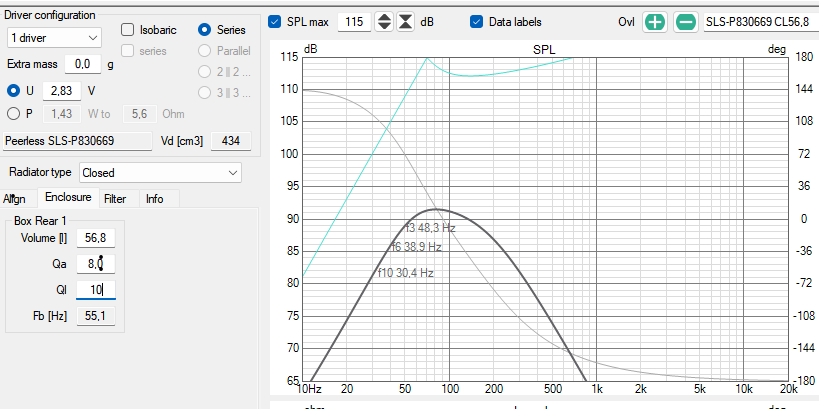Click the SPL max up/down stepper arrows
Image resolution: width=819 pixels, height=409 pixels.
coord(384,22)
